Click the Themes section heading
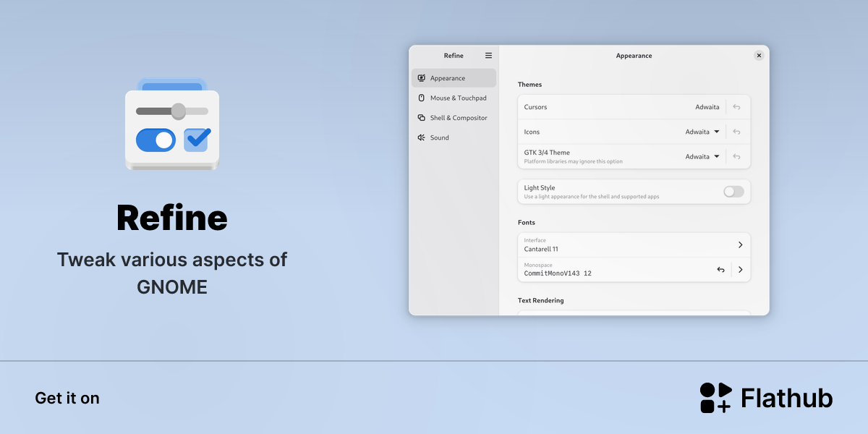 tap(529, 85)
